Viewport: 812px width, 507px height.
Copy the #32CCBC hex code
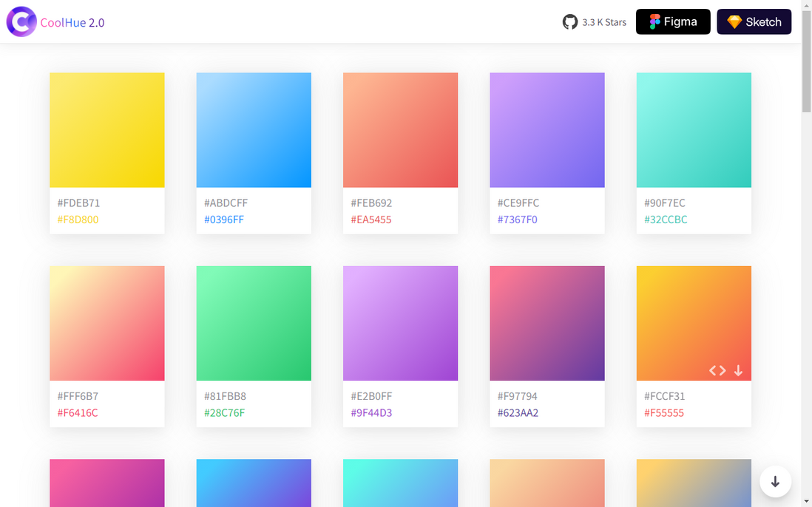(x=666, y=220)
